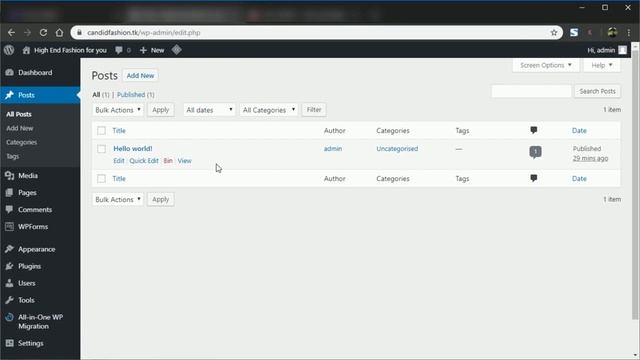
Task: Select the All Posts submenu item
Action: tap(19, 114)
